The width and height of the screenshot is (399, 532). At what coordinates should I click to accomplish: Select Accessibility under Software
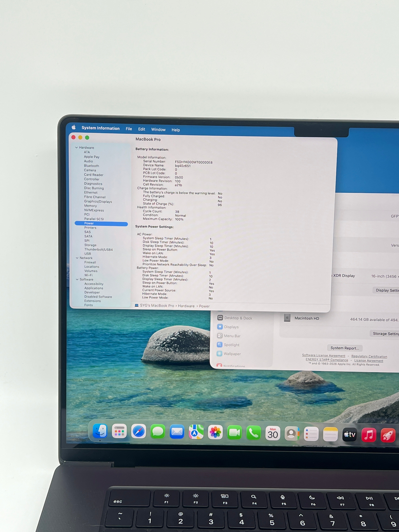[x=94, y=284]
